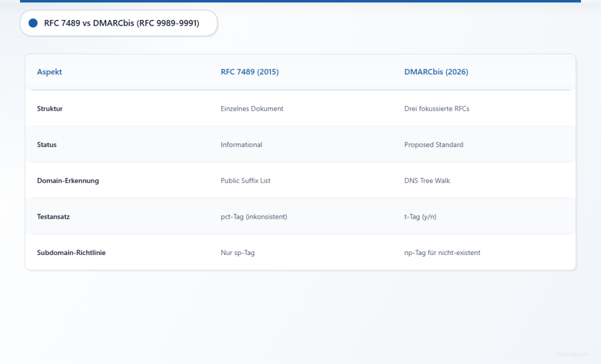Click the 'Nur sp-Tag' cell
Viewport: 601px width, 364px height.
(238, 252)
